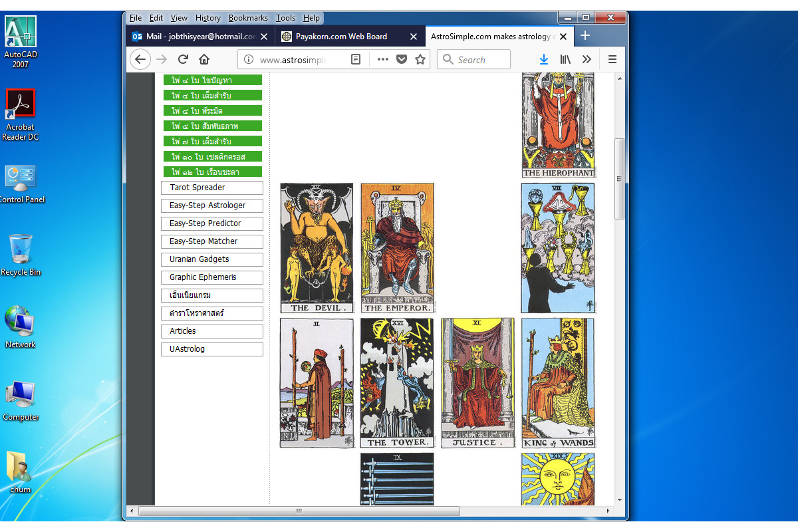The width and height of the screenshot is (798, 532).
Task: Open the Uranian Gadgets sidebar link
Action: (x=211, y=259)
